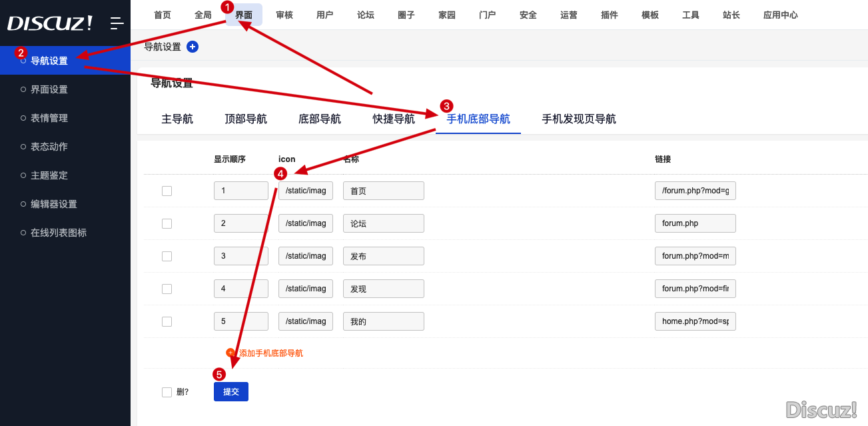Click the blue plus icon beside 导航设置 breadcrumb
Viewport: 868px width, 426px height.
(193, 46)
